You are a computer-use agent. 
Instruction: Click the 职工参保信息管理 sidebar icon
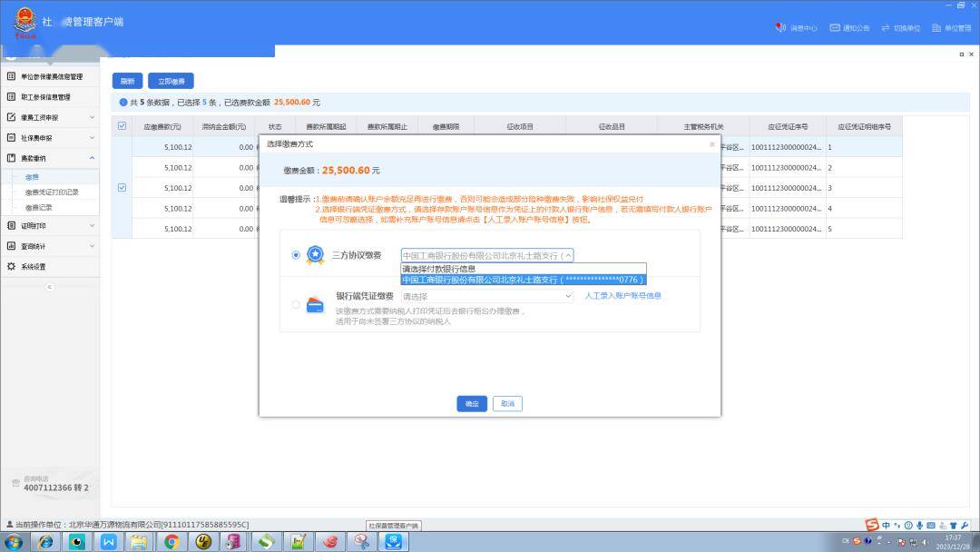click(11, 97)
